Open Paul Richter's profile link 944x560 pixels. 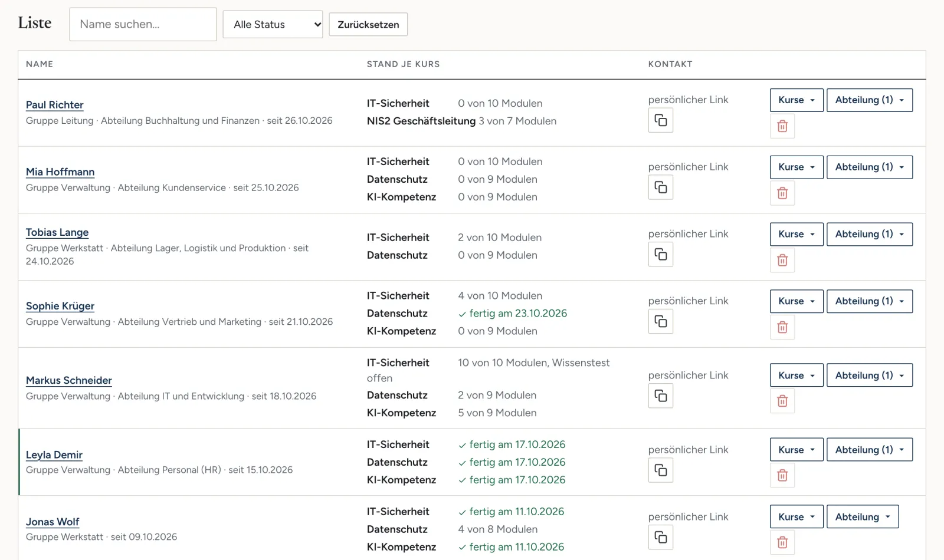click(x=54, y=105)
